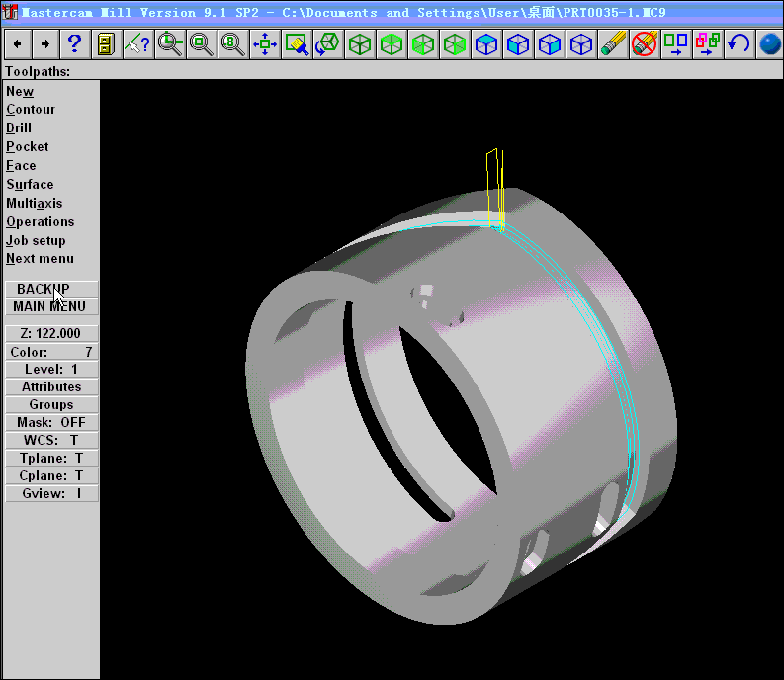Open Groups button
The width and height of the screenshot is (784, 680).
[51, 404]
